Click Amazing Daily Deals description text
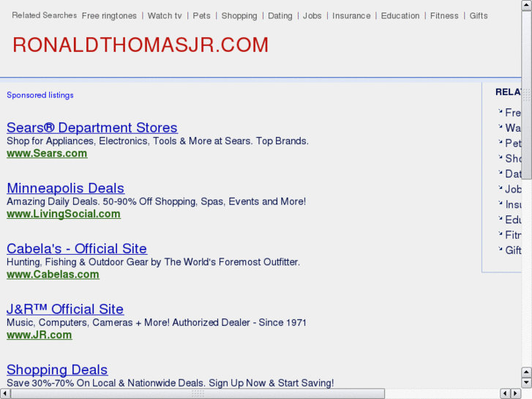532x399 pixels. (x=157, y=201)
